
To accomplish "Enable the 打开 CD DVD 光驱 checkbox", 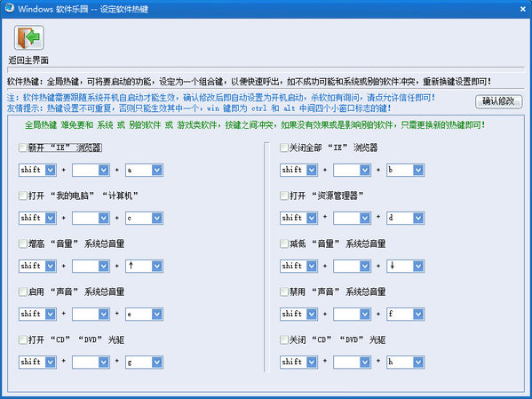I will pos(23,339).
